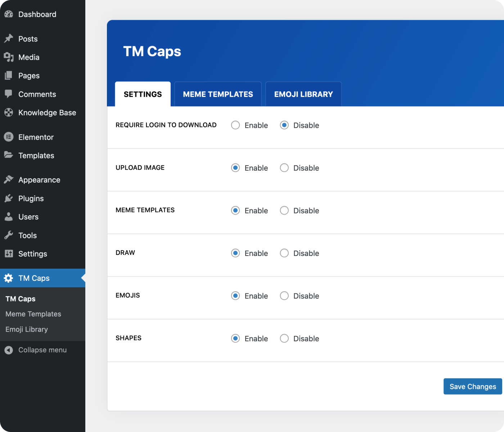
Task: Click the Appearance paintbrush icon
Action: point(9,180)
